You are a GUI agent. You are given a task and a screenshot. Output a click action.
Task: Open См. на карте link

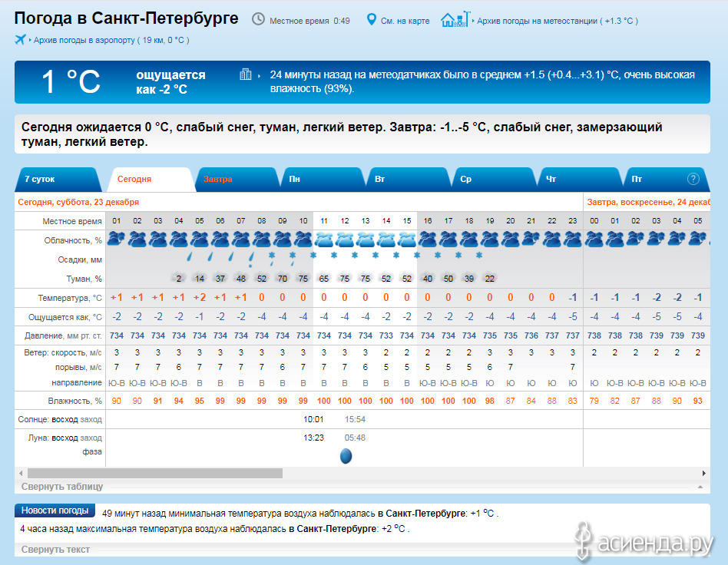[x=405, y=20]
